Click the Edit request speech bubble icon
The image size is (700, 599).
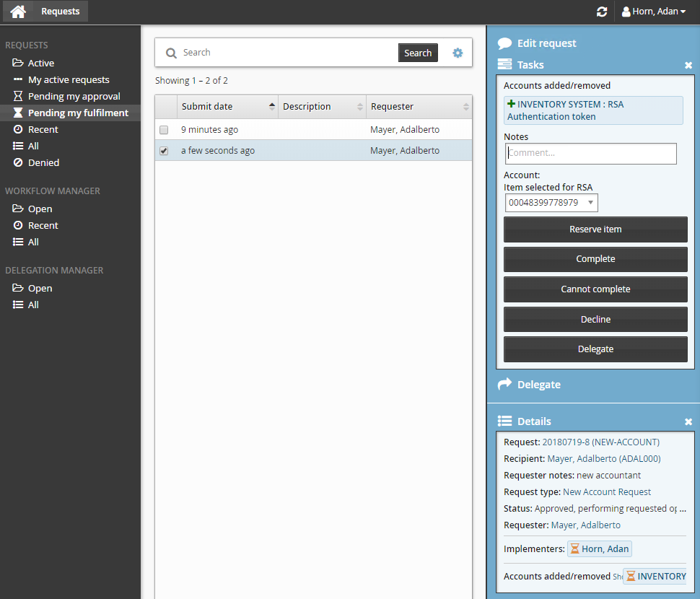click(x=505, y=43)
